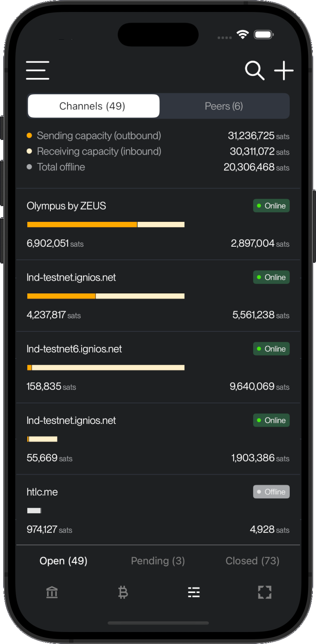
Task: Open the hamburger menu
Action: coord(37,70)
